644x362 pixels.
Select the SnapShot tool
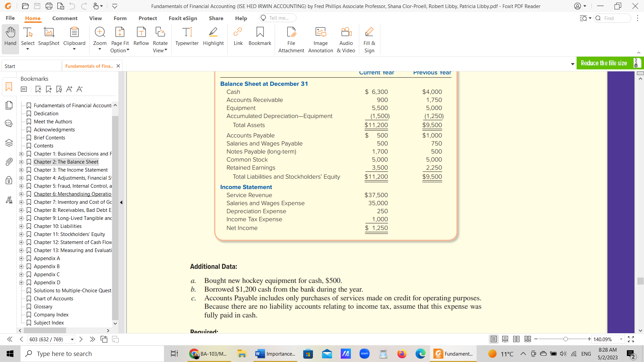(48, 37)
